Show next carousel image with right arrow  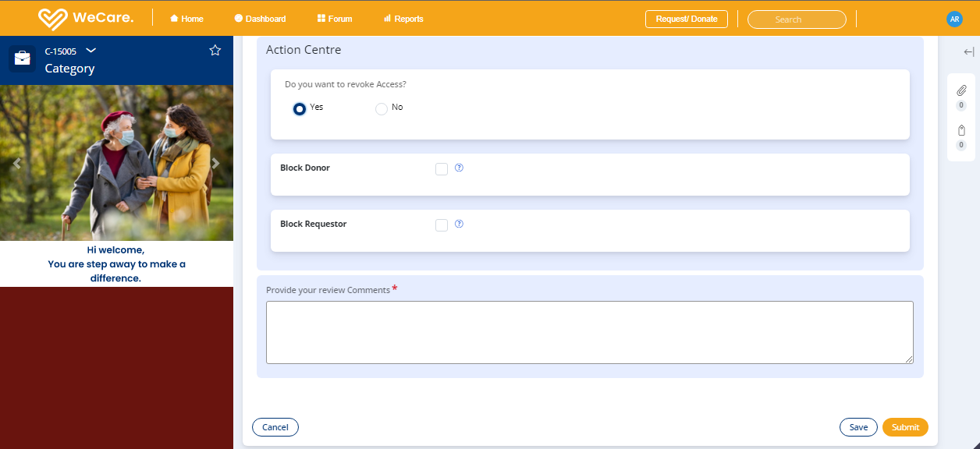[x=216, y=163]
